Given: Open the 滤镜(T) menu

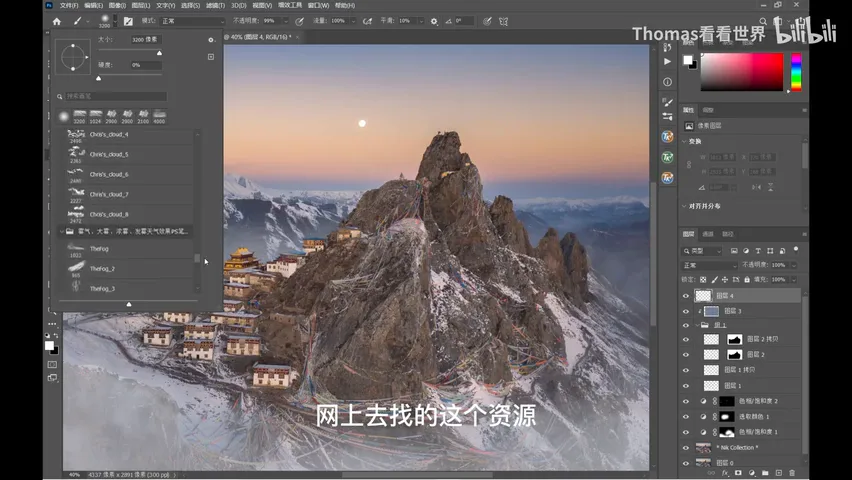Looking at the screenshot, I should click(215, 5).
